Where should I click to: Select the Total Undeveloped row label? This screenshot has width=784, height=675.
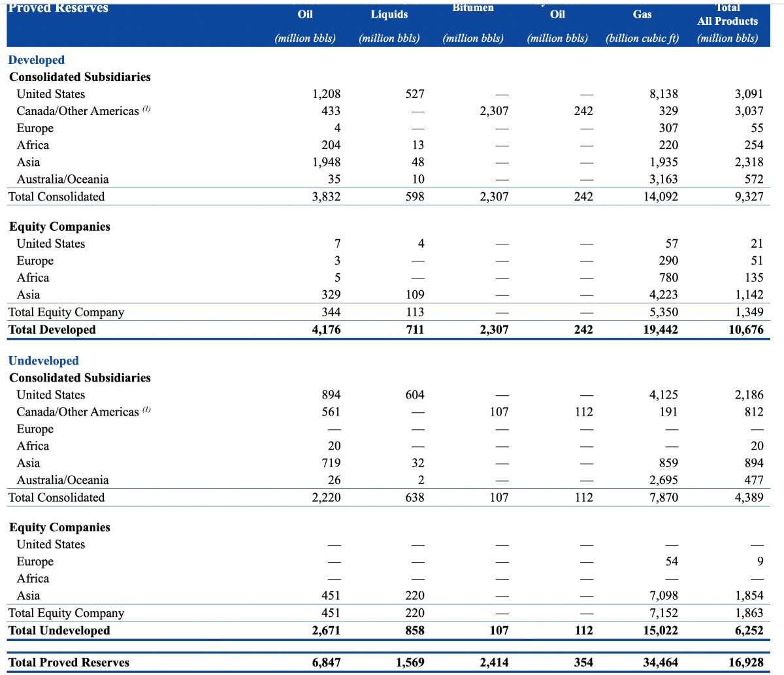[x=59, y=631]
